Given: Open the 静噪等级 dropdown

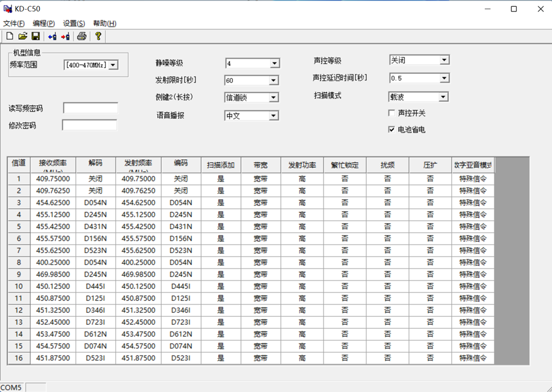Looking at the screenshot, I should pyautogui.click(x=274, y=63).
